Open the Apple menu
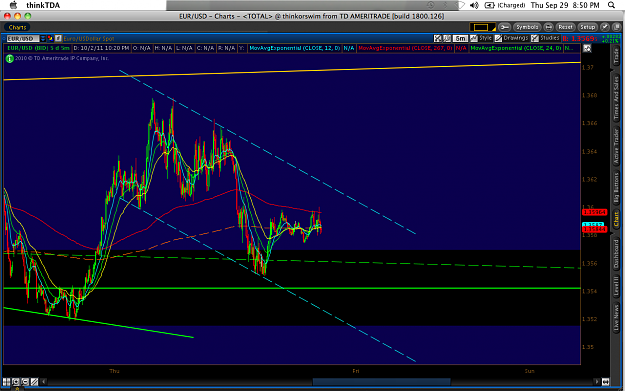Viewport: 625px width, 391px height. point(13,5)
